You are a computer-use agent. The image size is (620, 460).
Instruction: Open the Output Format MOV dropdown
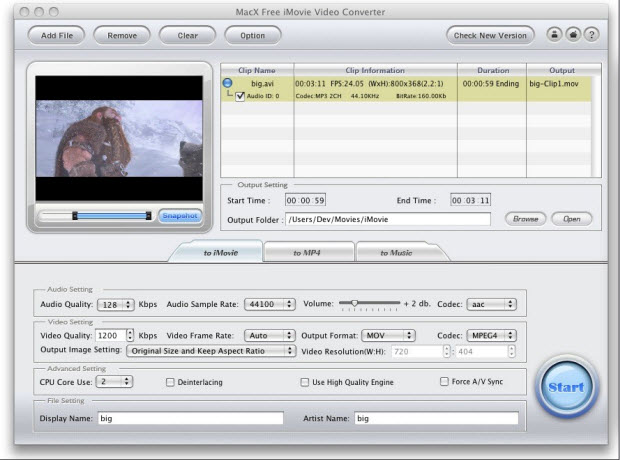(x=388, y=335)
